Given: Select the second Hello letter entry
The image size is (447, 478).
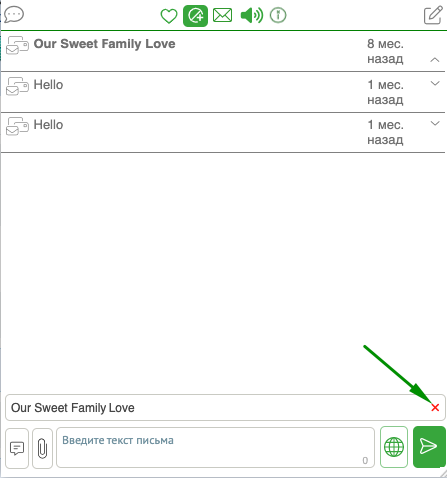Looking at the screenshot, I should pyautogui.click(x=223, y=133).
